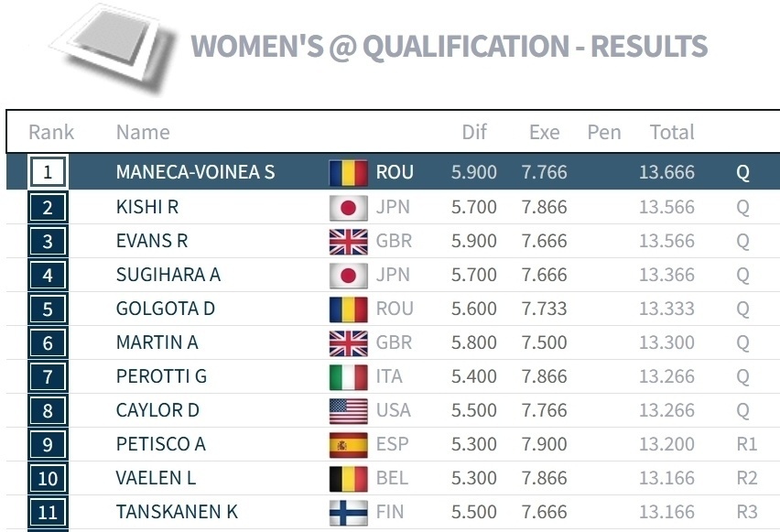The image size is (780, 532).
Task: Click the Japan flag next to KISHI R
Action: 348,207
